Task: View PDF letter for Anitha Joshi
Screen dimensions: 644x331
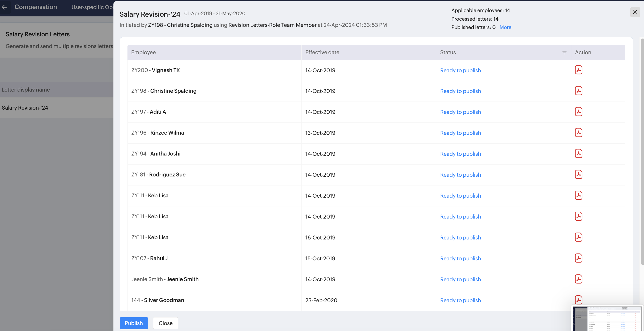Action: click(578, 154)
